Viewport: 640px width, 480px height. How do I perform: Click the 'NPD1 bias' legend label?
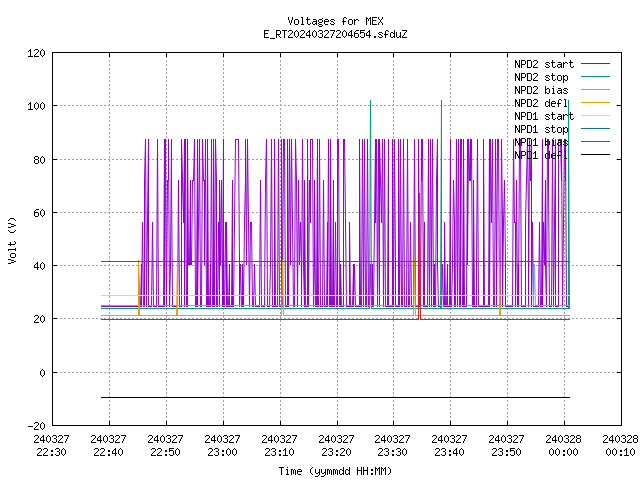[541, 142]
